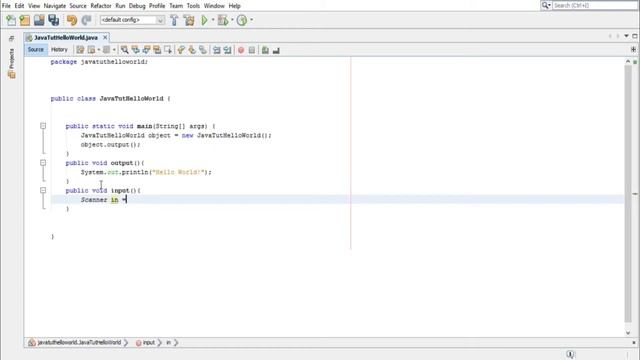
Task: Open the Tools menu
Action: click(193, 6)
